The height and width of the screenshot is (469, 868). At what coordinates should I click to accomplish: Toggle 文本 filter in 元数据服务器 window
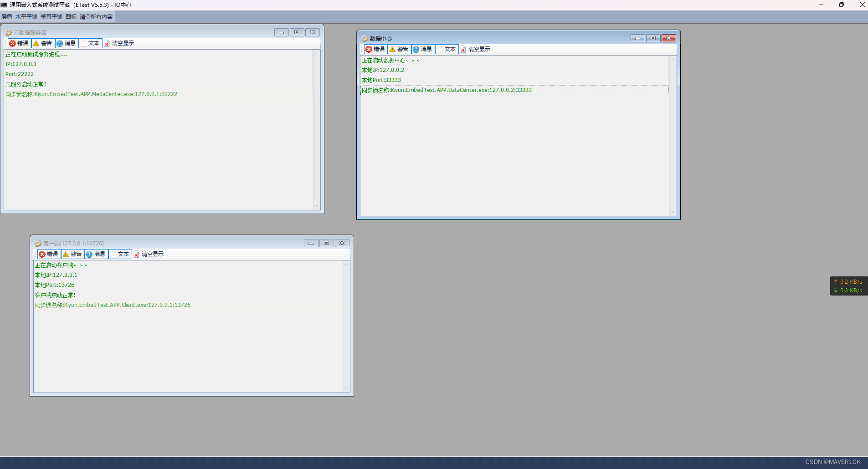click(x=90, y=43)
